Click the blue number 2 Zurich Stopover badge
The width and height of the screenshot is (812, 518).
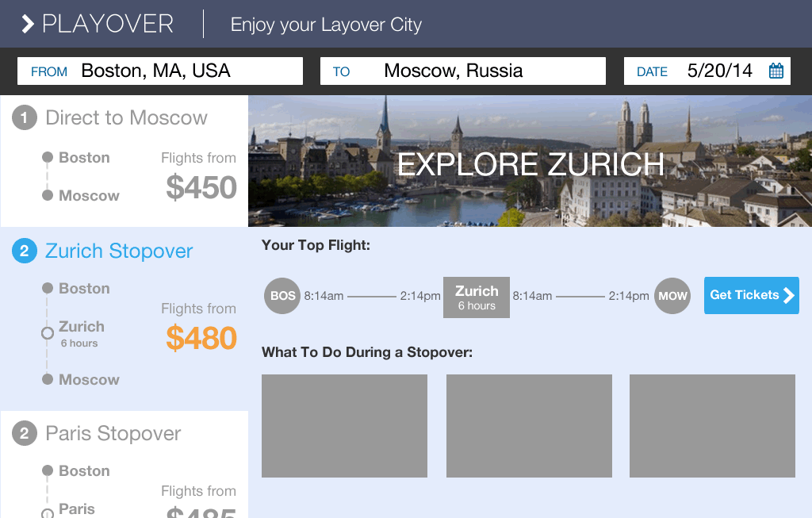click(x=25, y=251)
